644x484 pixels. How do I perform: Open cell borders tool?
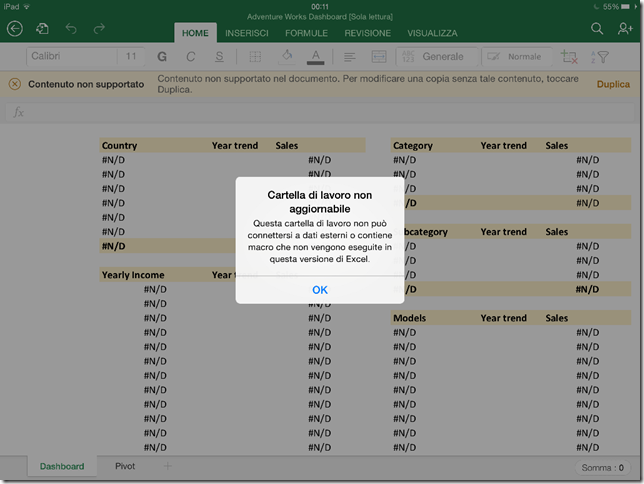[255, 57]
